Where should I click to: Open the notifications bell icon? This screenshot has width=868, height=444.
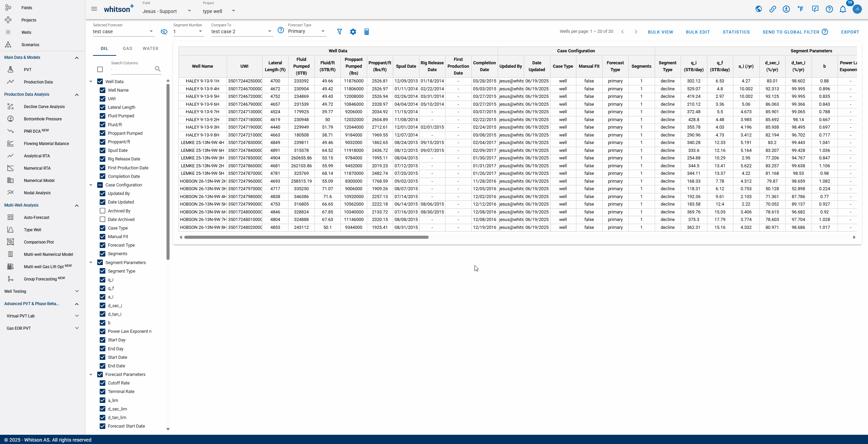tap(843, 9)
